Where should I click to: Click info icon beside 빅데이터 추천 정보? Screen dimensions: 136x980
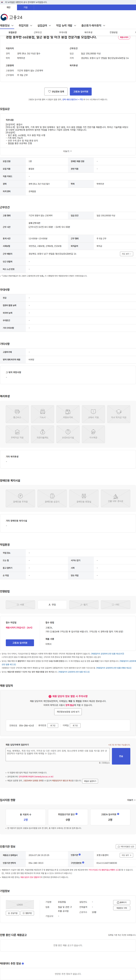coord(23,964)
